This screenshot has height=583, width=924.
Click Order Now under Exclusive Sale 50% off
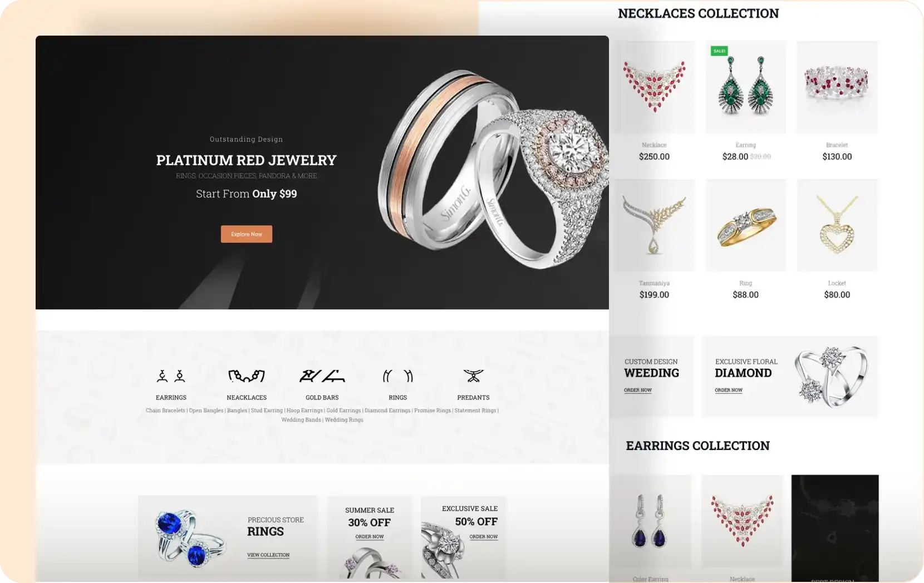click(484, 537)
